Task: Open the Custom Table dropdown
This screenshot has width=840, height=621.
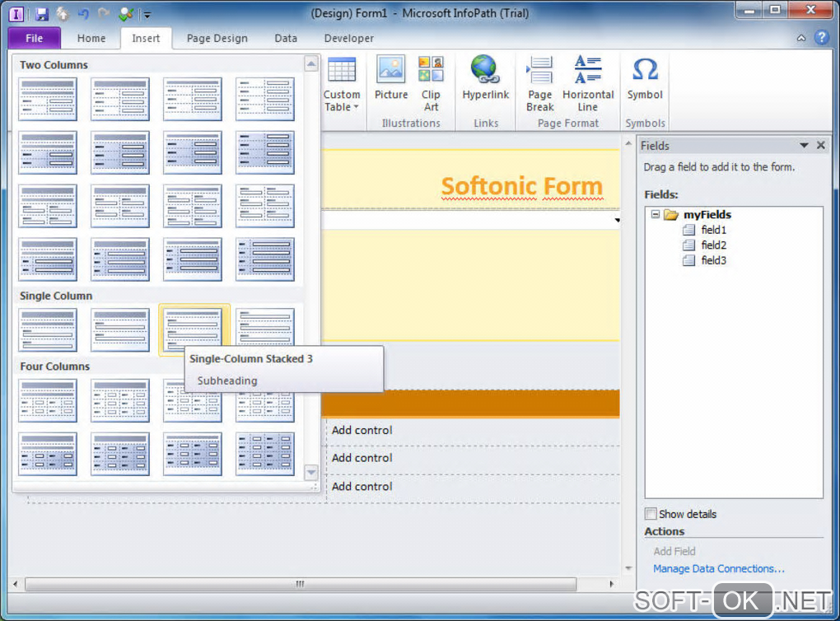Action: tap(342, 85)
